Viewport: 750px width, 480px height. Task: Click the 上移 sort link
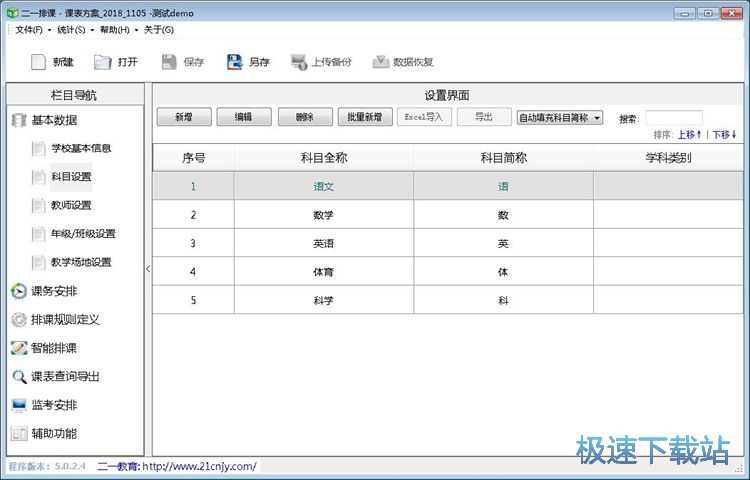point(689,135)
